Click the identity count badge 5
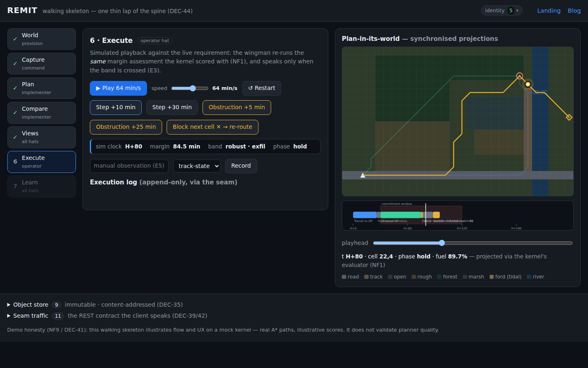The image size is (588, 368). 511,11
